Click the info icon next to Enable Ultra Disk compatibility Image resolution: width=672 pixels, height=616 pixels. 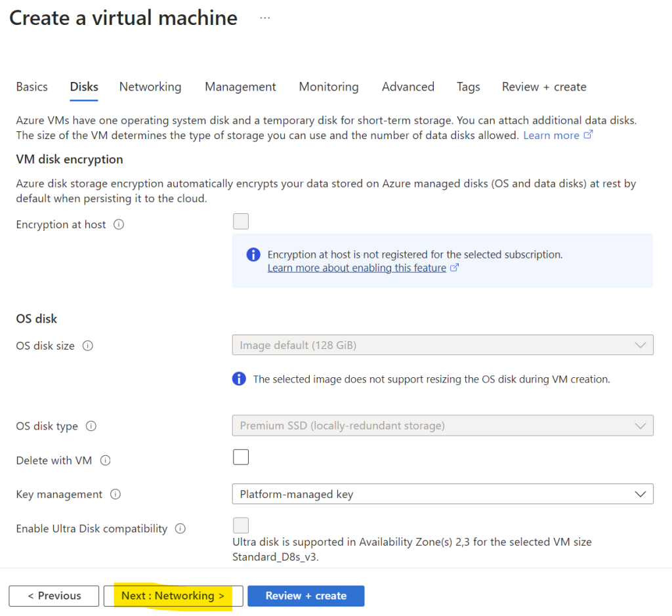[180, 529]
